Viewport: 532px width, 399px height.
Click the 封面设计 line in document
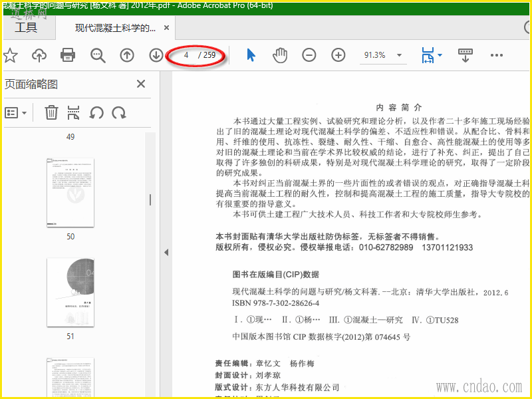click(247, 375)
